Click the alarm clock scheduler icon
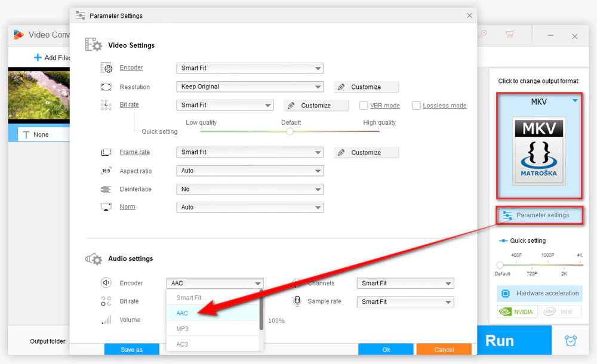 pos(570,340)
